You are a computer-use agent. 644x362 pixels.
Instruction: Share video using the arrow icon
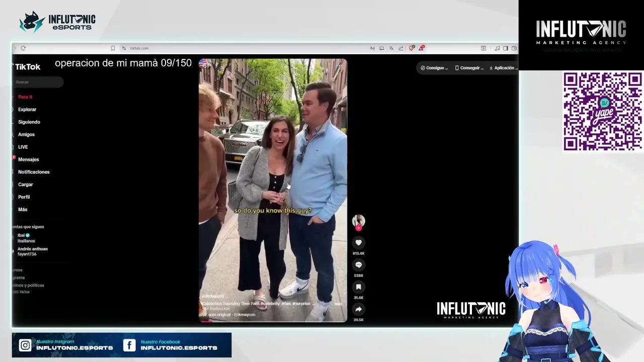click(358, 309)
